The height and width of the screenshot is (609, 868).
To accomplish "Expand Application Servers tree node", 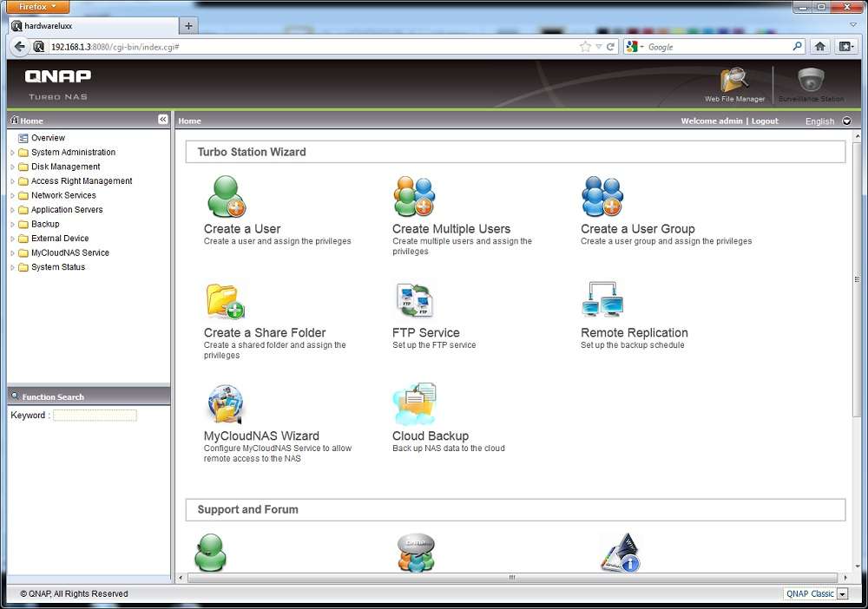I will [x=12, y=210].
